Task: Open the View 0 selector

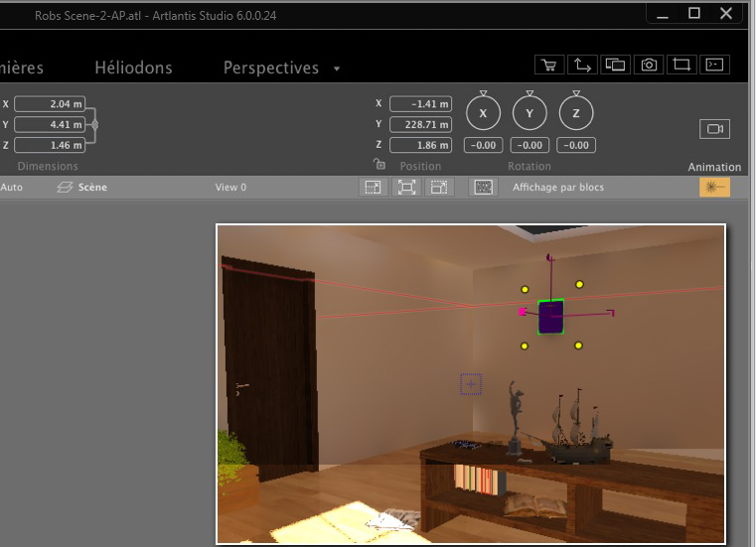Action: coord(230,187)
